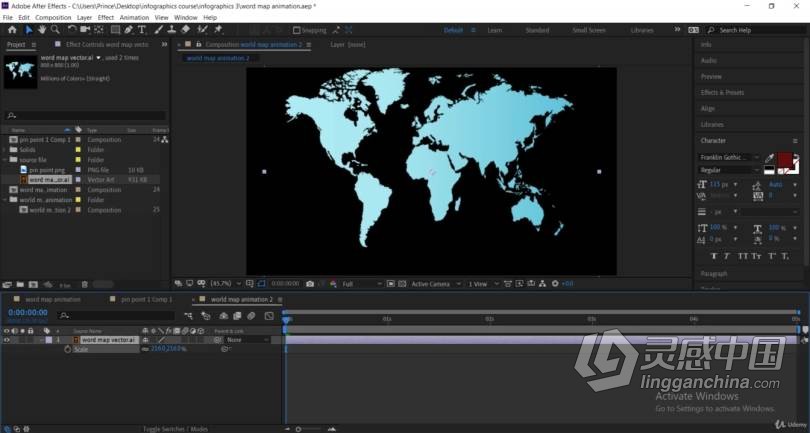Viewport: 810px width, 433px height.
Task: Switch to pin point 1 Comp 1 timeline tab
Action: click(147, 300)
